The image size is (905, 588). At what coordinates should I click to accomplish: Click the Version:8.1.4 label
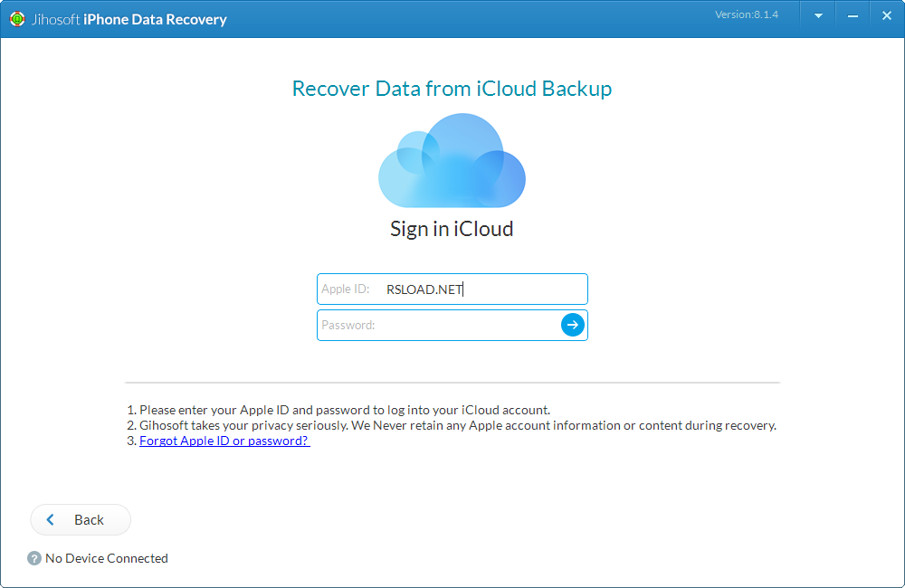pos(747,15)
